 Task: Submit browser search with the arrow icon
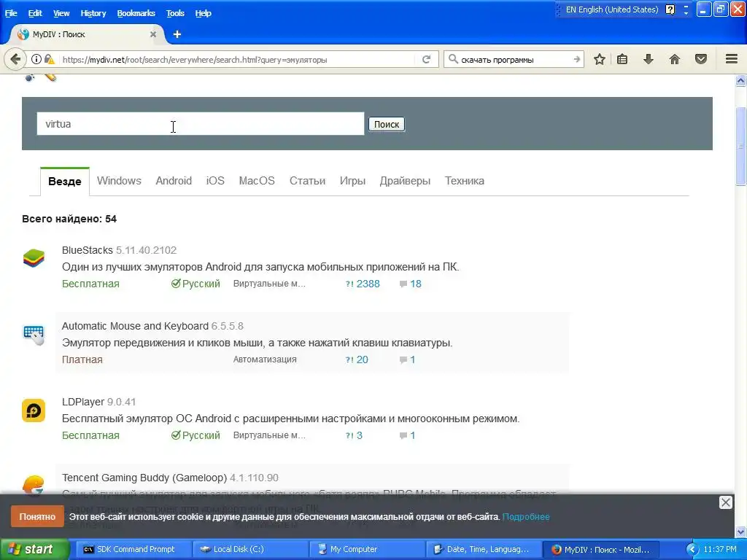(x=577, y=60)
